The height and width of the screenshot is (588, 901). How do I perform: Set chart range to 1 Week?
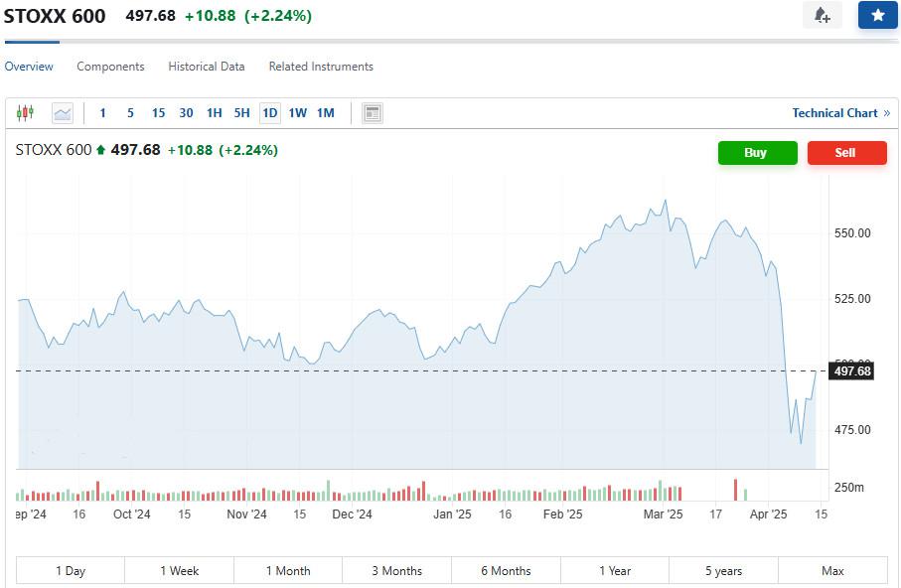tap(179, 570)
